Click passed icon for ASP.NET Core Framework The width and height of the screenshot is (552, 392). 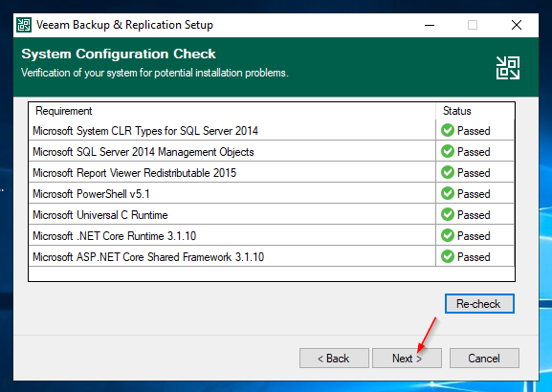coord(448,256)
